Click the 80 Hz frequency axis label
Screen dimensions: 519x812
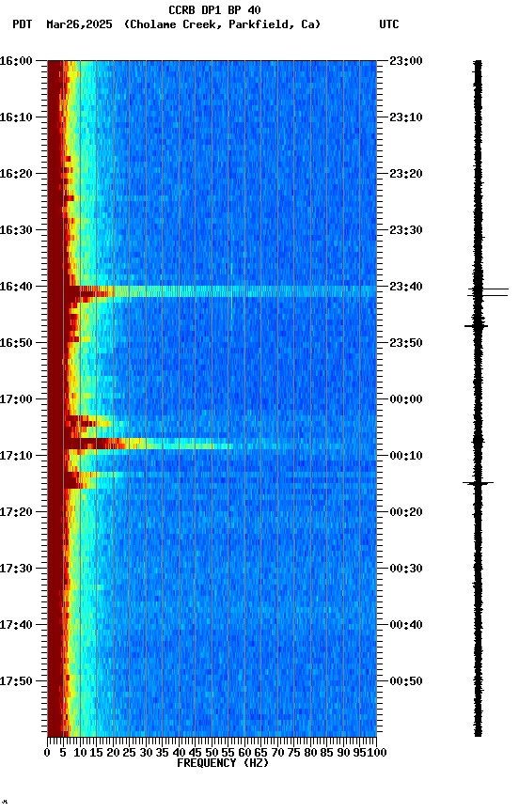(310, 753)
